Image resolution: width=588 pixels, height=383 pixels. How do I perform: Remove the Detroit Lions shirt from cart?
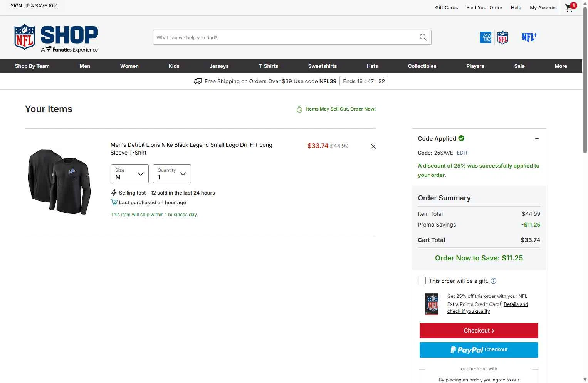click(x=373, y=146)
